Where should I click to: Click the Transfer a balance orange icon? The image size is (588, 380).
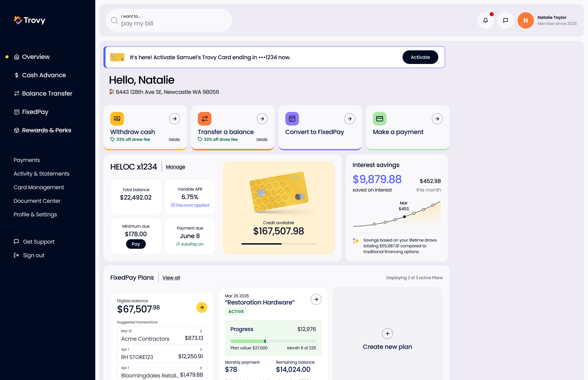pos(205,119)
